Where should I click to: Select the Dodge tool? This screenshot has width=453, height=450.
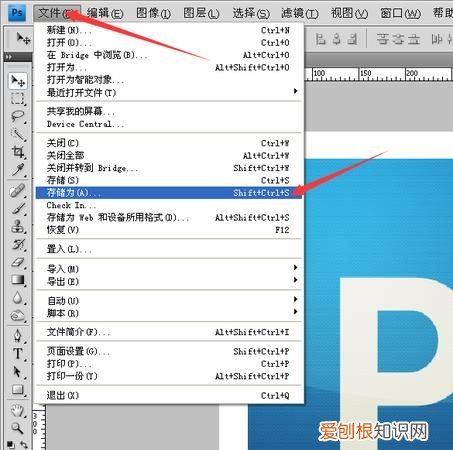pos(18,315)
